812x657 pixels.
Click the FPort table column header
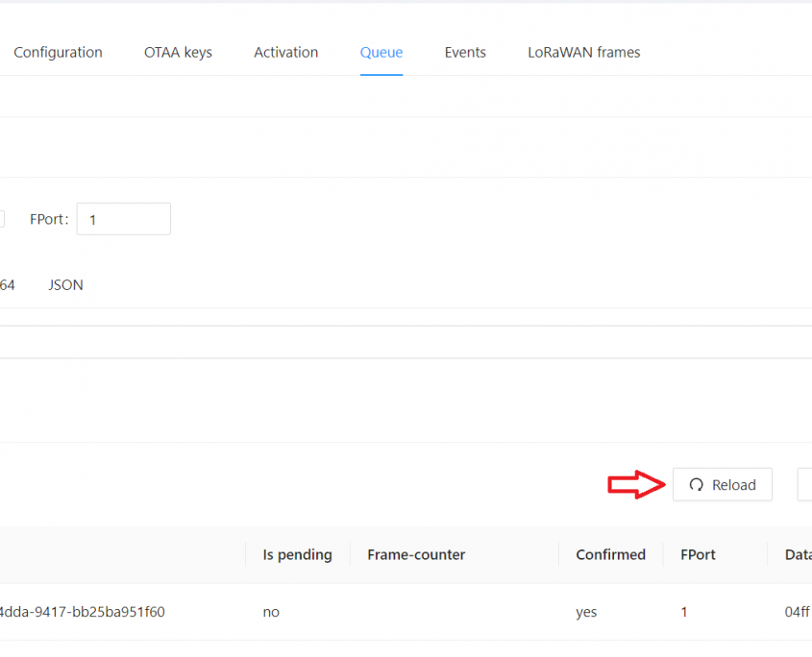click(x=698, y=554)
